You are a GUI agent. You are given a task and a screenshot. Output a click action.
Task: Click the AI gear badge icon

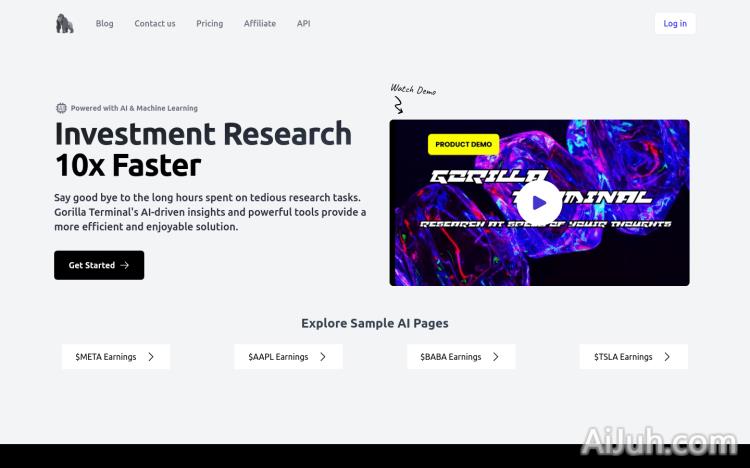pos(61,108)
